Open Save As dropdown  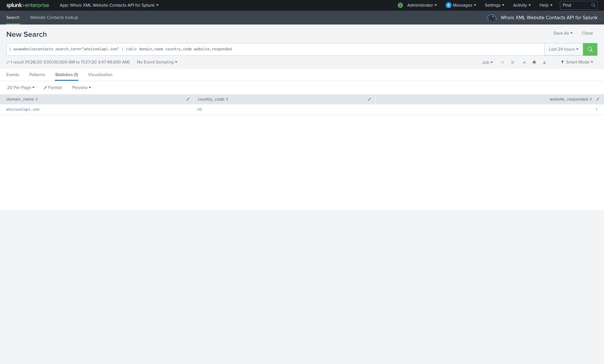tap(563, 33)
